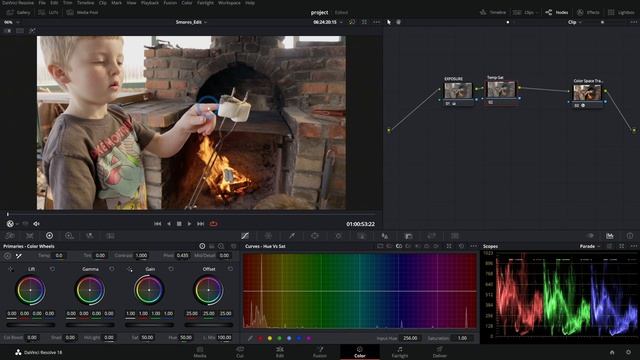Open the Power Window palette

click(x=315, y=236)
